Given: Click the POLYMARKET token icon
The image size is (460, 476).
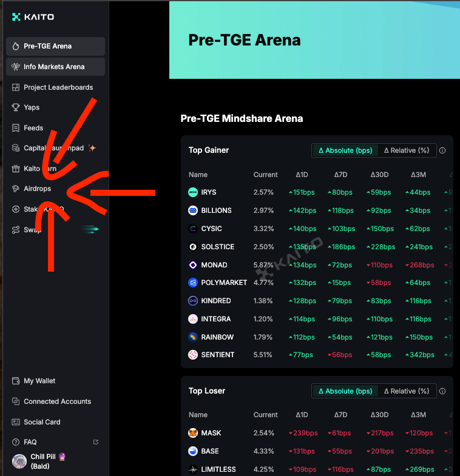Looking at the screenshot, I should tap(193, 283).
